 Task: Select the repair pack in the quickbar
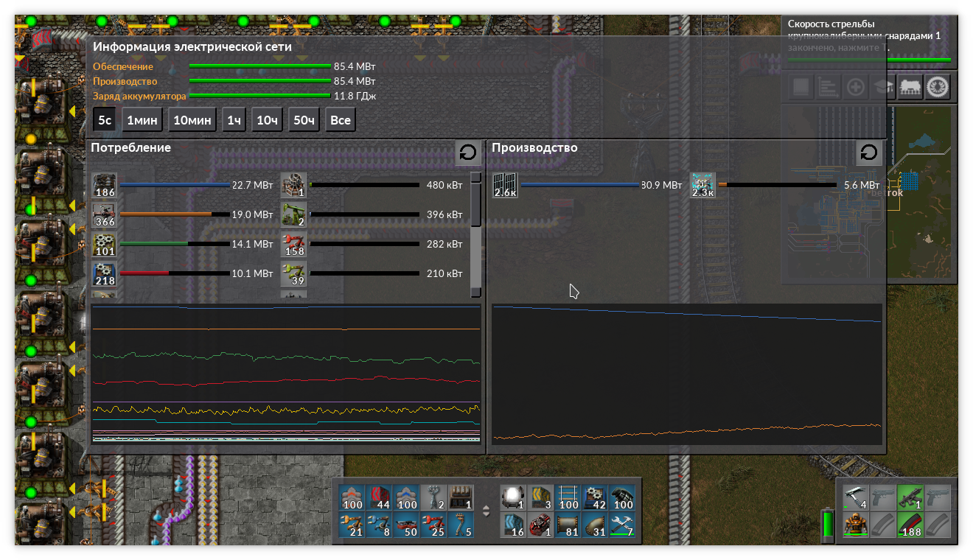623,524
